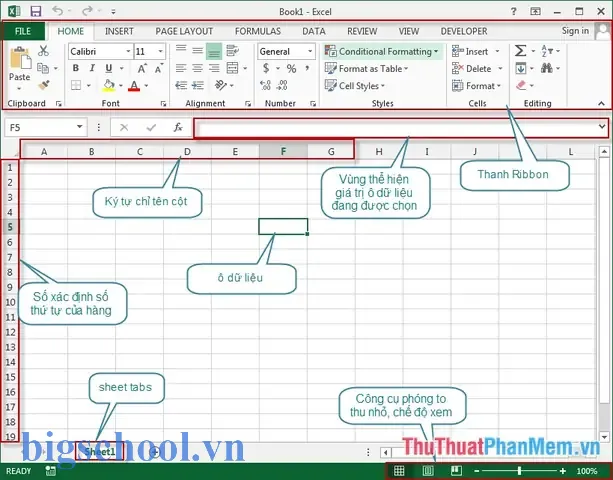Viewport: 613px width, 480px height.
Task: Expand the formula bar chevron
Action: (602, 127)
